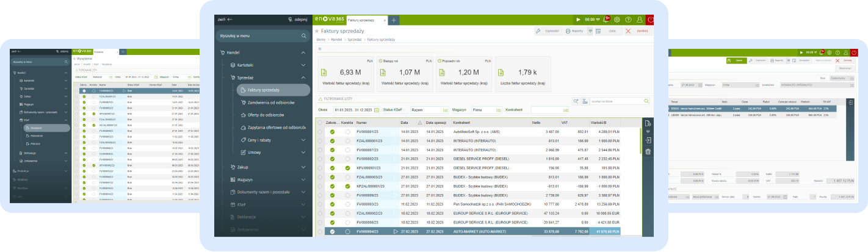Click the help question mark icon
The image size is (868, 252).
point(628,20)
